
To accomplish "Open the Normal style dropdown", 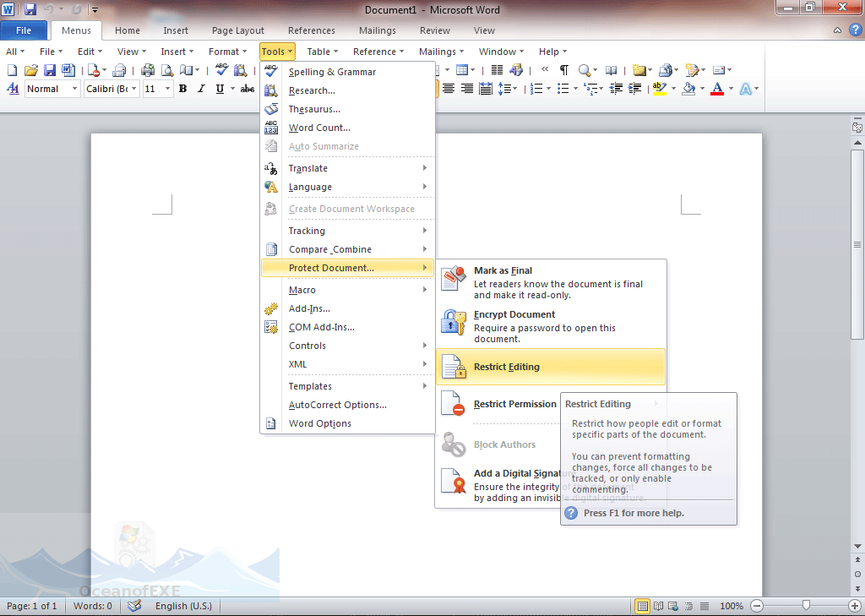I will point(74,89).
